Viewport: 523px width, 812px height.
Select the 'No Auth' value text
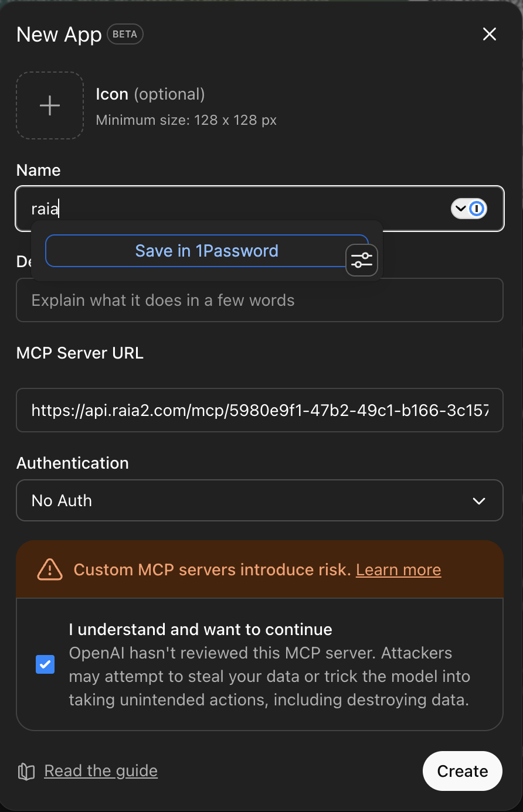point(62,501)
